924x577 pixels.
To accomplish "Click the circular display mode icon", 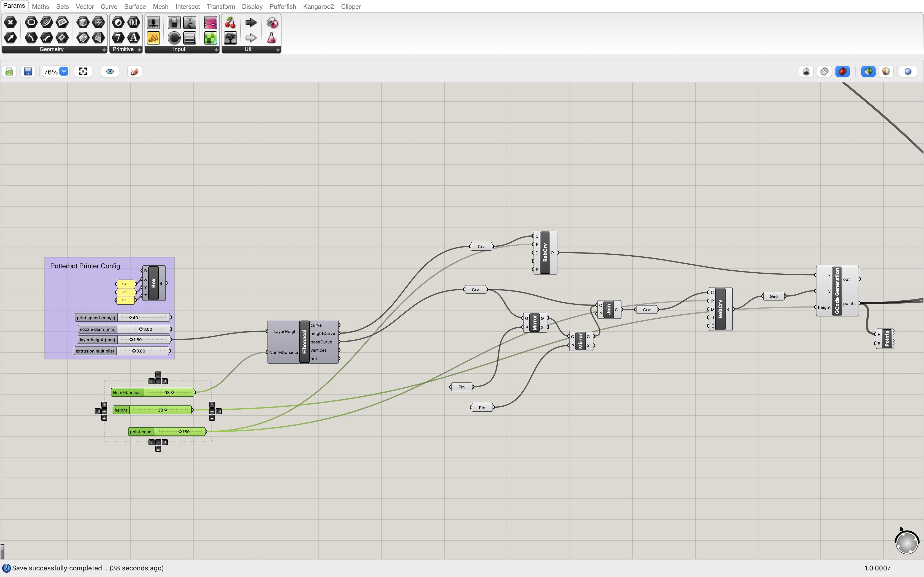I will tap(908, 71).
